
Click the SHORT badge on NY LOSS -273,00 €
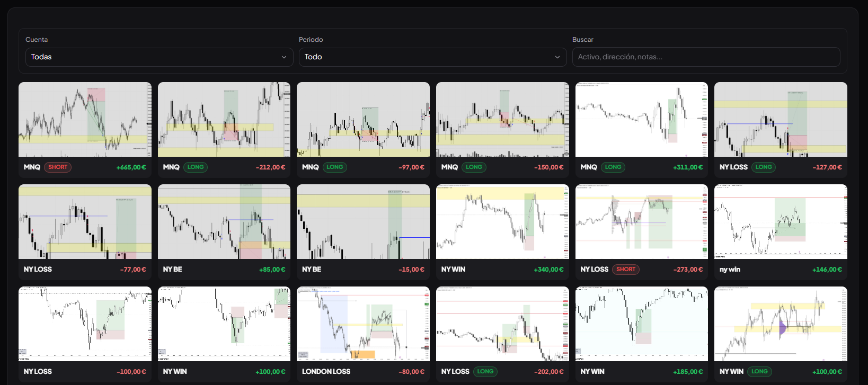coord(626,270)
